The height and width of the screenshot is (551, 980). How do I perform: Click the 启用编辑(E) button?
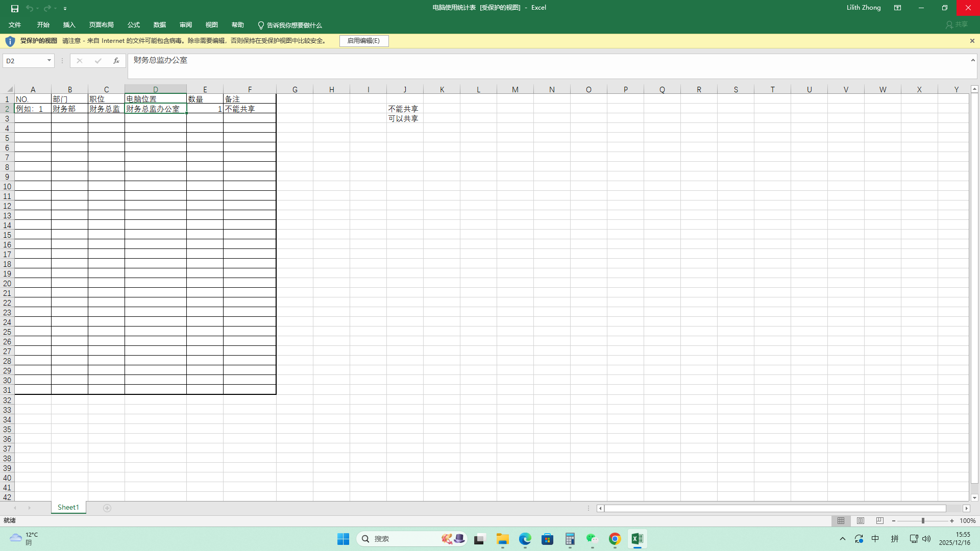[x=363, y=41]
